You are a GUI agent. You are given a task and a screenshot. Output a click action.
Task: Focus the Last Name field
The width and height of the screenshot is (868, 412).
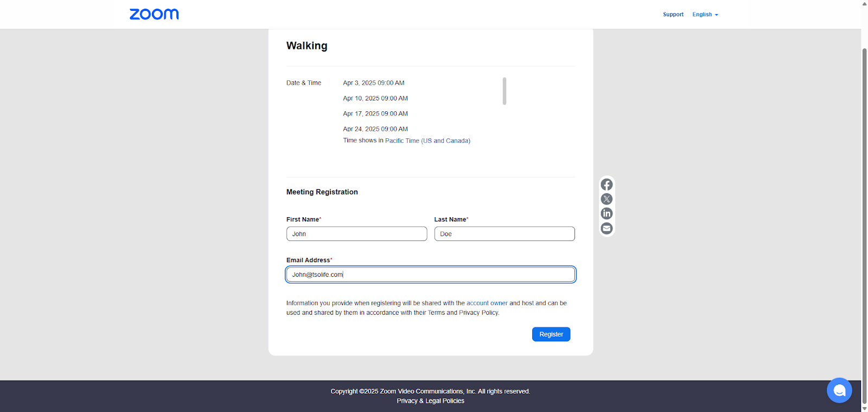click(504, 234)
